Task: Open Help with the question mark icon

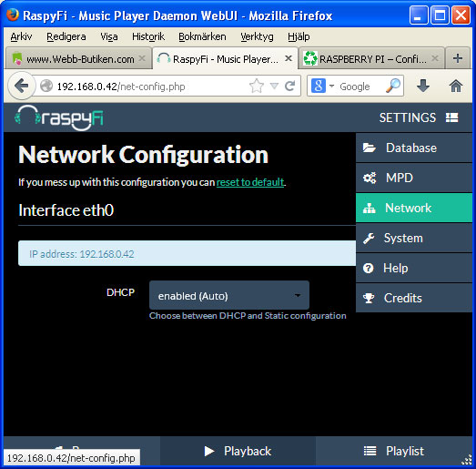Action: tap(414, 268)
